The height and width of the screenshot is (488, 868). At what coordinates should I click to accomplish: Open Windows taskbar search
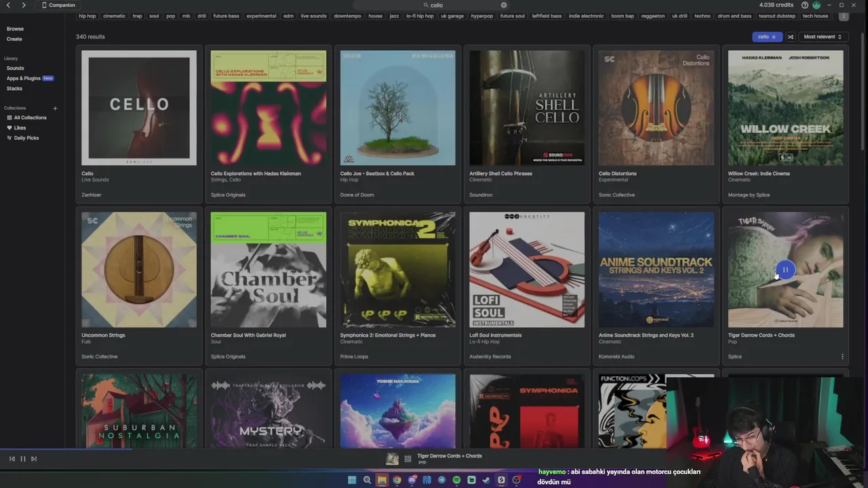pos(367,480)
